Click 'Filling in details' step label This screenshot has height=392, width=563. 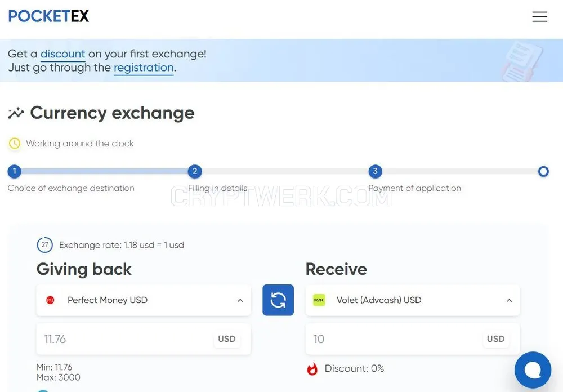point(217,188)
